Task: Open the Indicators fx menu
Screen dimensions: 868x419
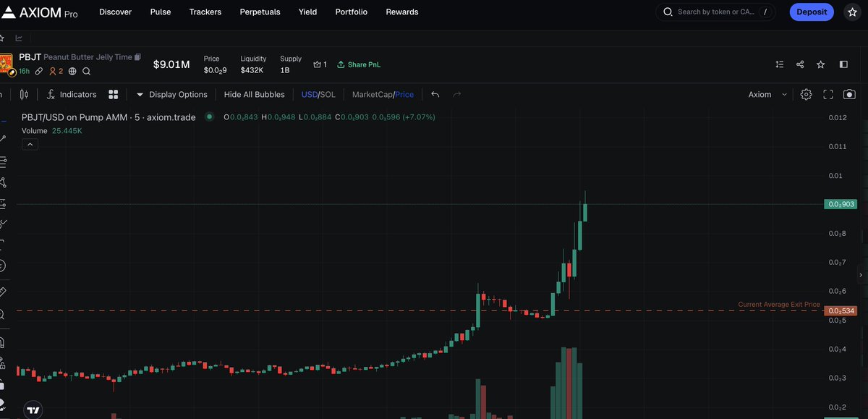Action: pyautogui.click(x=71, y=94)
